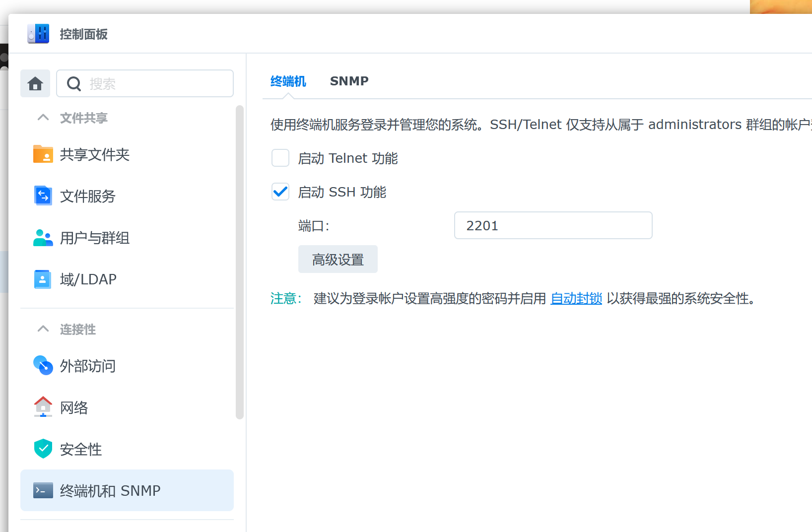Follow the 自动封锁 link
Viewport: 812px width, 532px height.
click(576, 298)
